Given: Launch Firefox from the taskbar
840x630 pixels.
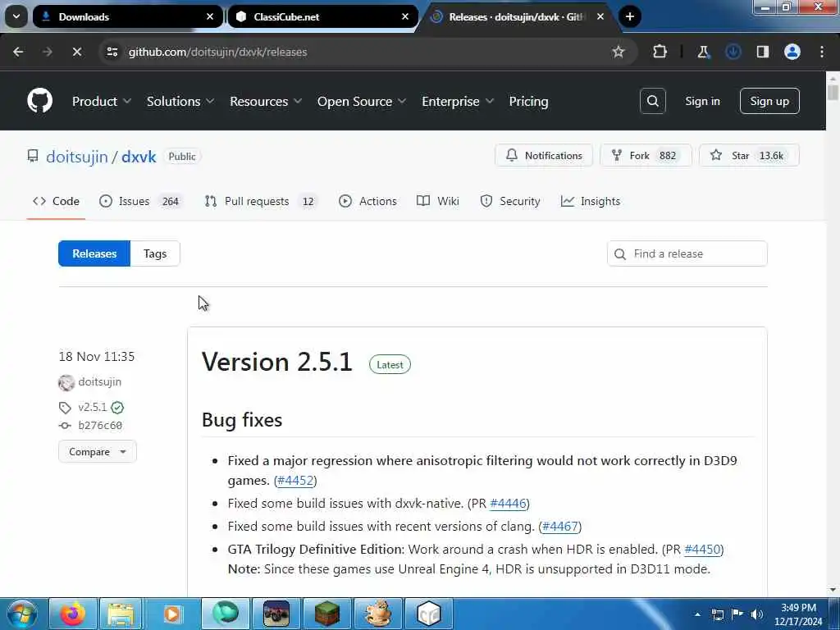Looking at the screenshot, I should pos(72,614).
